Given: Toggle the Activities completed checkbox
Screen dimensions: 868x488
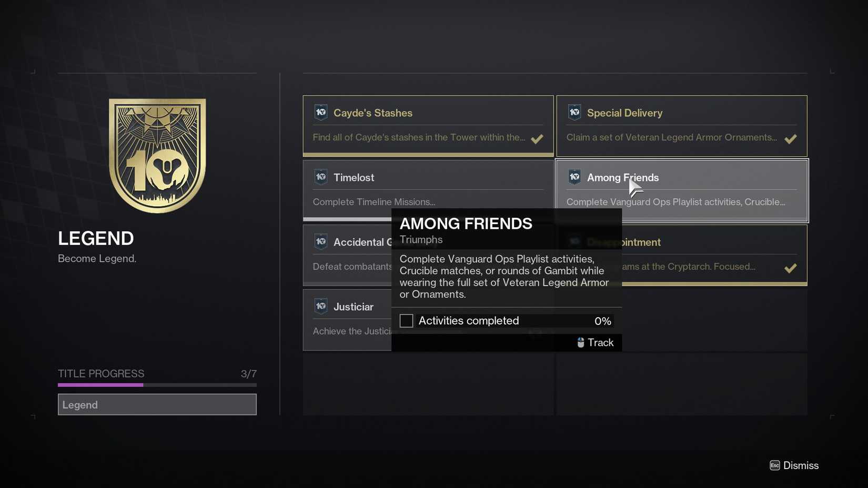Looking at the screenshot, I should pyautogui.click(x=406, y=321).
